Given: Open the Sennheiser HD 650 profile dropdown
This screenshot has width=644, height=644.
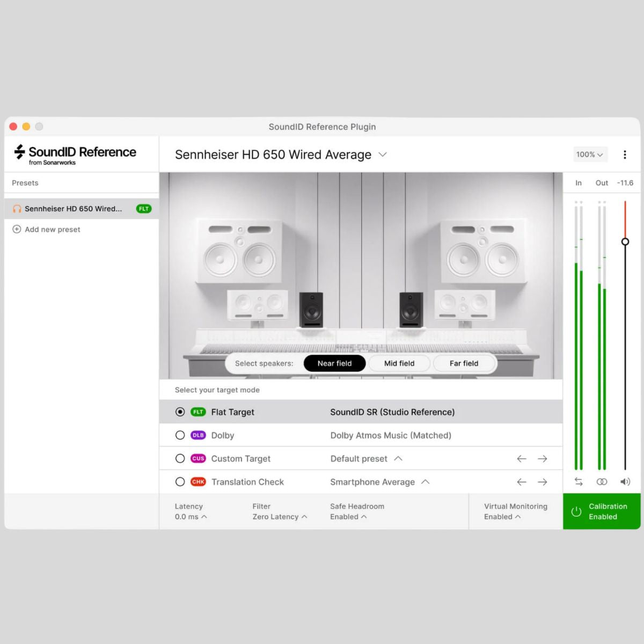Looking at the screenshot, I should tap(383, 155).
